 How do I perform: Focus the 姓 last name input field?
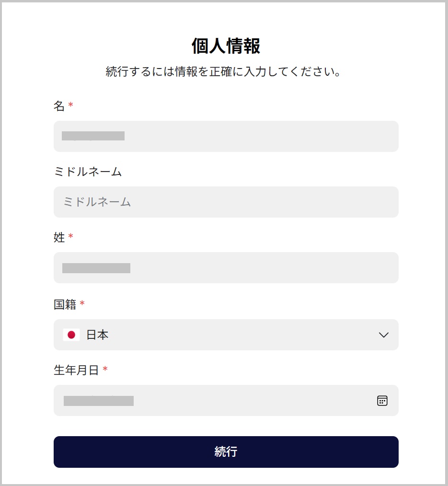tap(226, 268)
